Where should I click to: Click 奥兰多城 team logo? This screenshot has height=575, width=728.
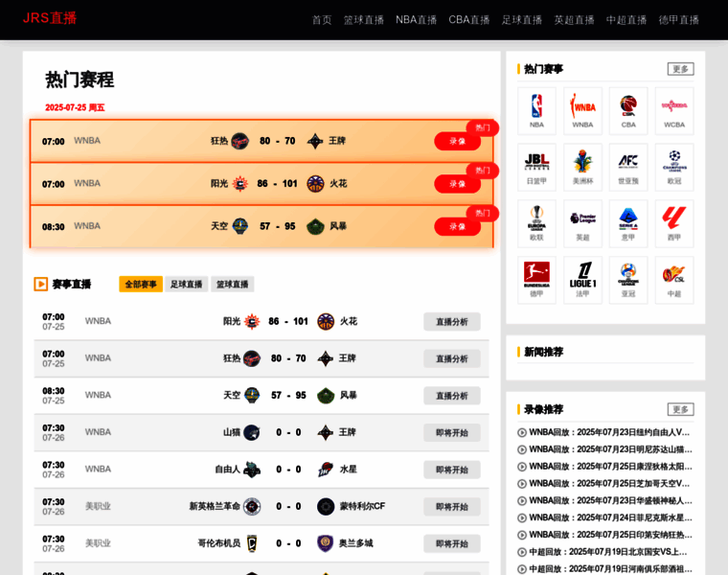pos(326,543)
